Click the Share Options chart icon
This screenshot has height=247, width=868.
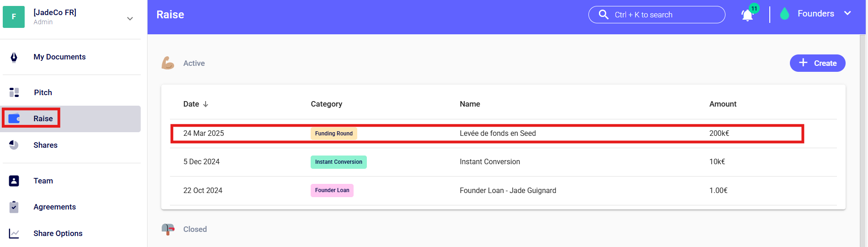(x=14, y=233)
